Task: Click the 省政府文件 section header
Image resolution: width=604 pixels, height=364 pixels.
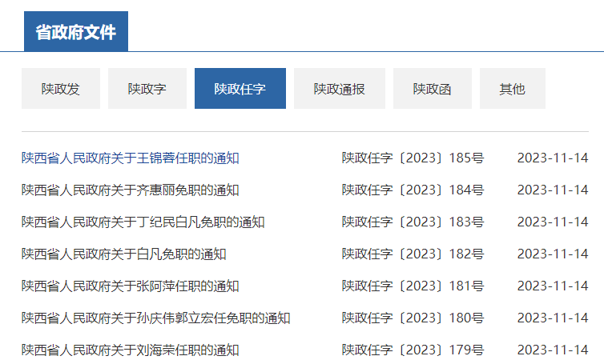Action: click(76, 32)
